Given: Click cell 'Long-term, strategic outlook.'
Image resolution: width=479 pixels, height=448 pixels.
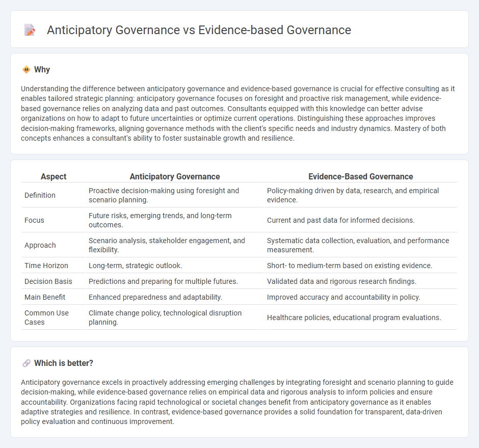Looking at the screenshot, I should point(175,266).
